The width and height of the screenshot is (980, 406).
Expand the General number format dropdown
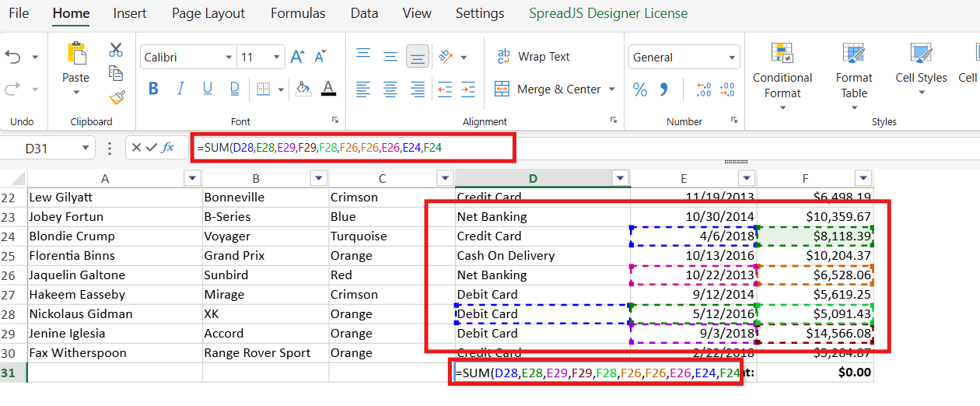(732, 58)
